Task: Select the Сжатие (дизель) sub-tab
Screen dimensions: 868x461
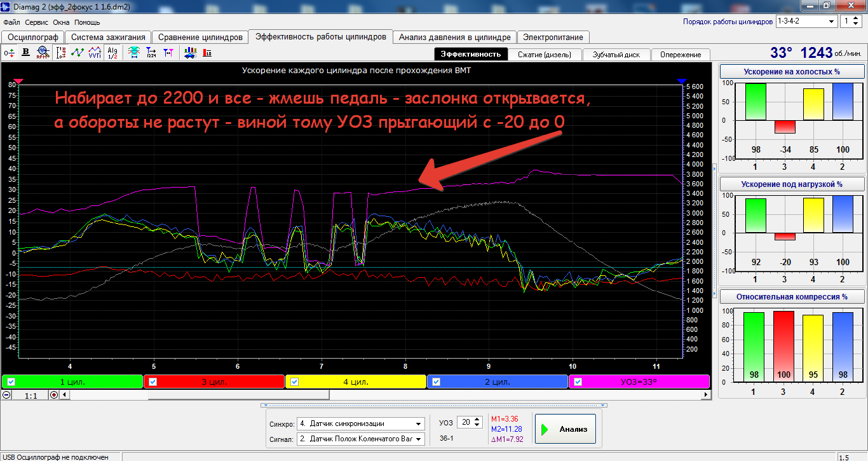Action: 545,55
